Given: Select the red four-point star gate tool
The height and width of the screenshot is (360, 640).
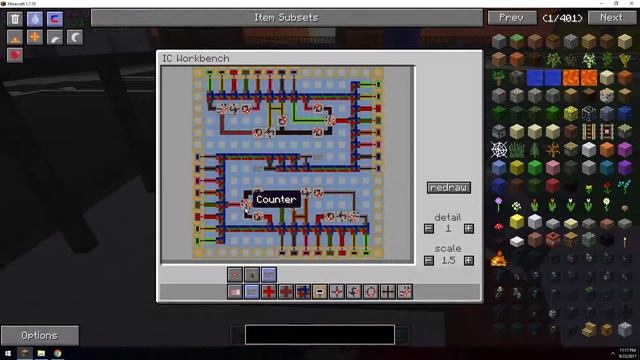Looking at the screenshot, I should coord(337,292).
